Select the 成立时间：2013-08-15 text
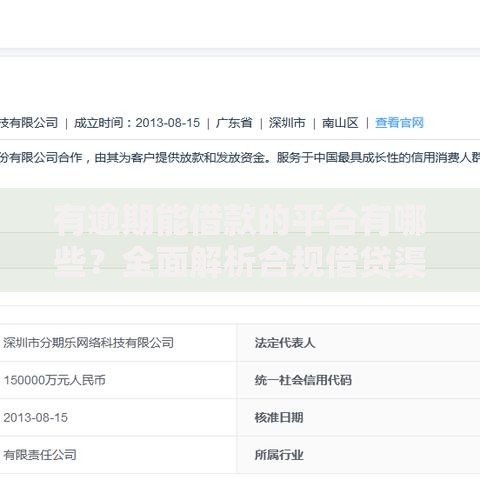Image resolution: width=480 pixels, height=480 pixels. (x=137, y=123)
